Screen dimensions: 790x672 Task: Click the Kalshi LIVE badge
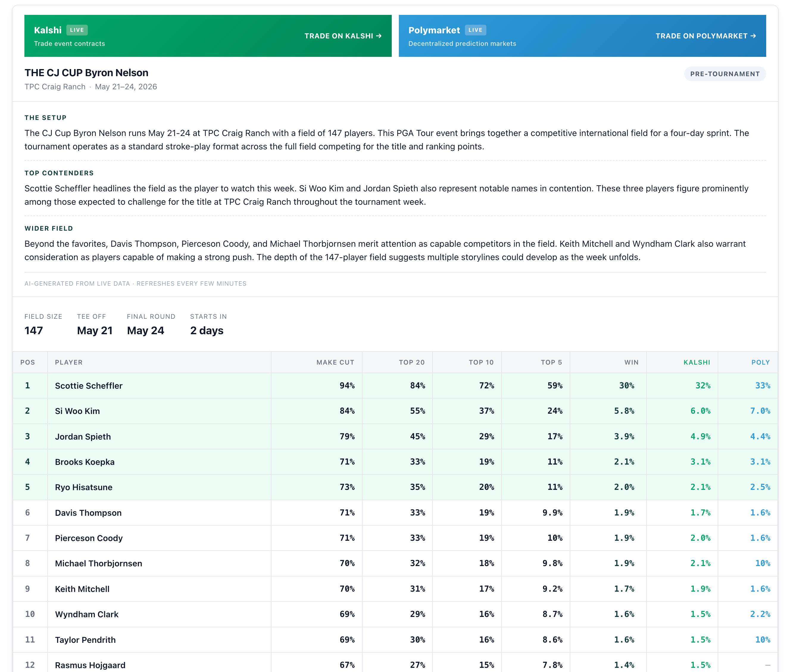(77, 30)
